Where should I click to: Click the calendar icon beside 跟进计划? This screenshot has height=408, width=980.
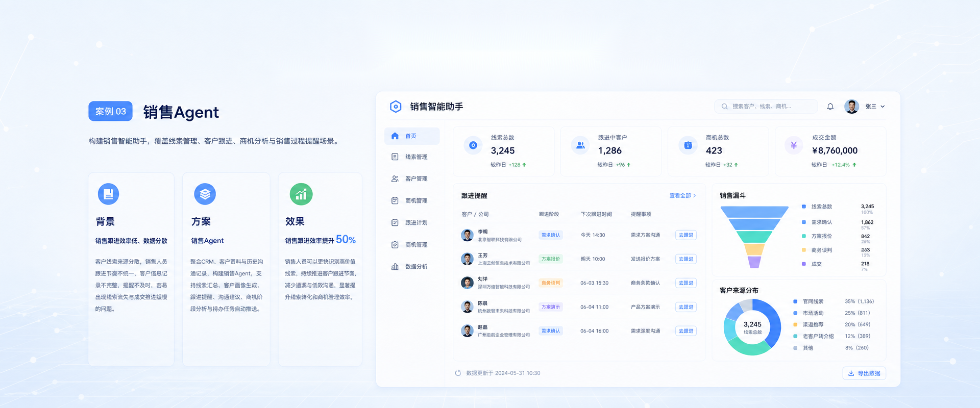395,223
